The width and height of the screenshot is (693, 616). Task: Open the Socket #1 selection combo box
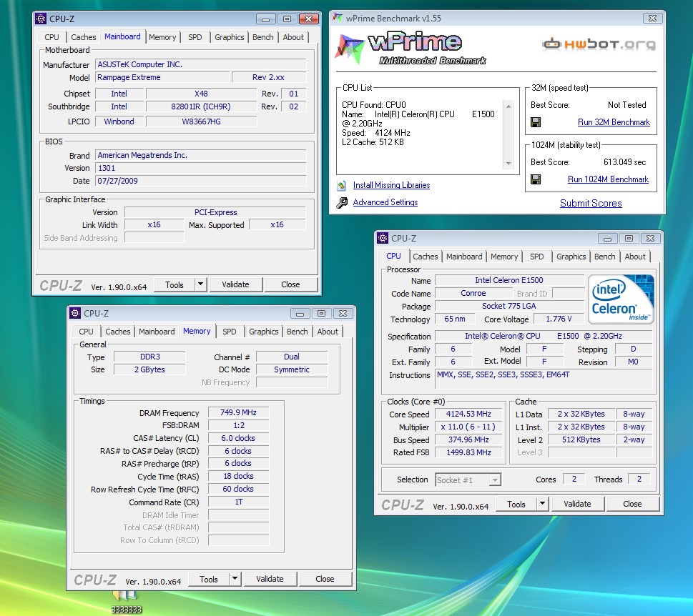pos(468,480)
